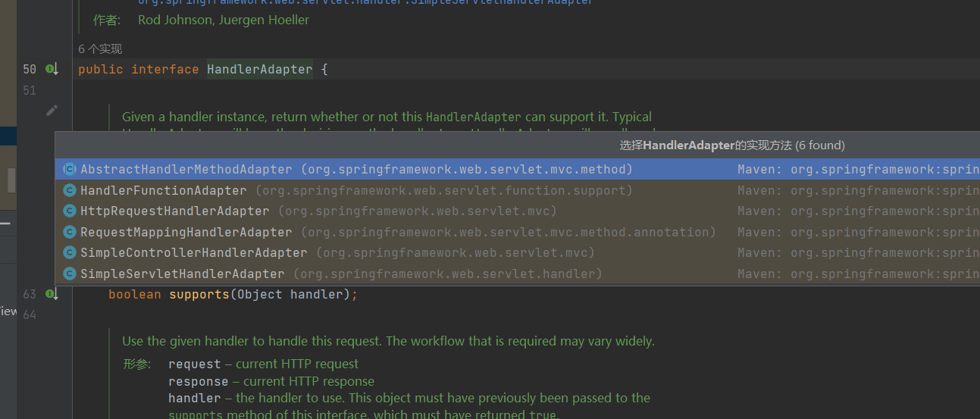Click the implemented gutter icon on line 63
The image size is (980, 419).
pyautogui.click(x=52, y=294)
